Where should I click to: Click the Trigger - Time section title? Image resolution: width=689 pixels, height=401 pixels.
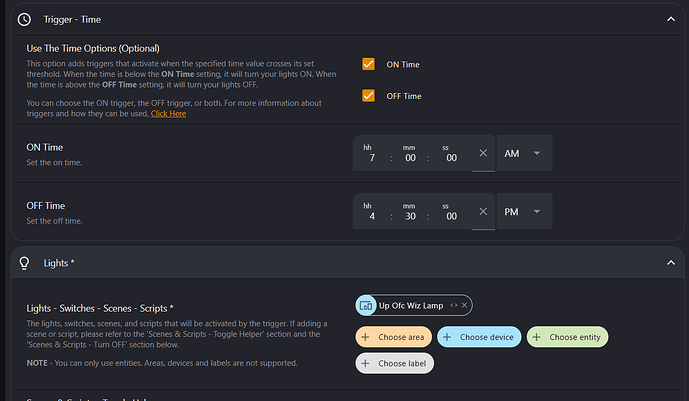[72, 19]
